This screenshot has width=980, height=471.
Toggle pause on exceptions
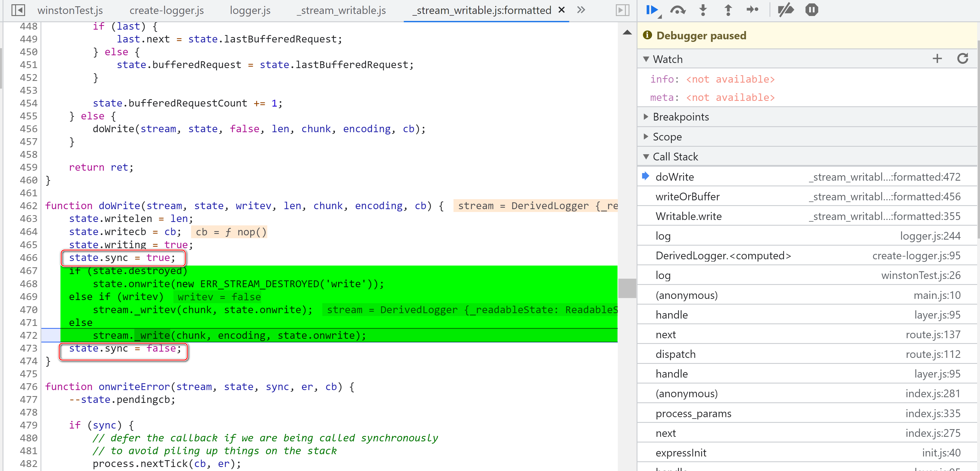point(811,10)
